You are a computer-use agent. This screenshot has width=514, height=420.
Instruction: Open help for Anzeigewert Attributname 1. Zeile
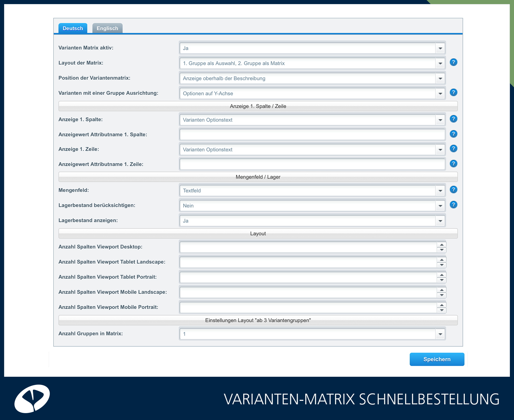click(x=453, y=164)
